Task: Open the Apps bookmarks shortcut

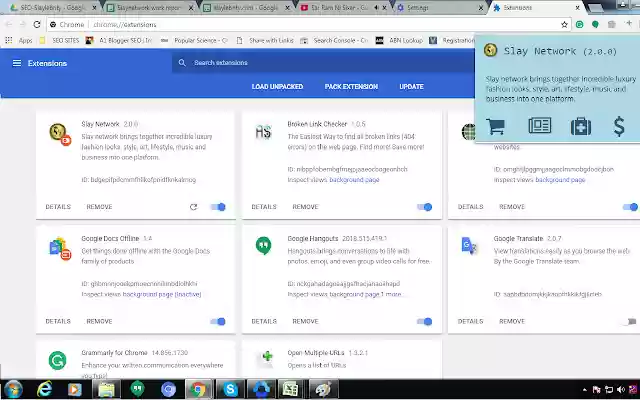Action: click(19, 40)
